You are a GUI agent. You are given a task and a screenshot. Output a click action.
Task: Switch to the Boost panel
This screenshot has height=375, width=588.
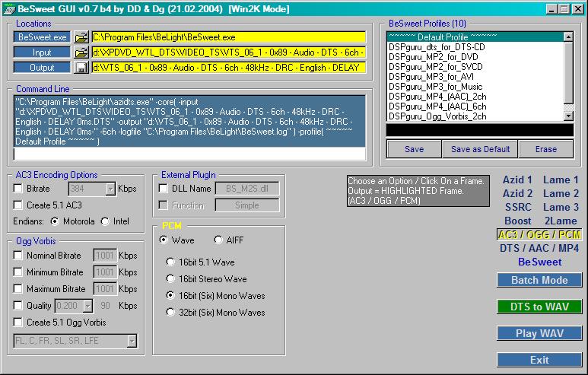[518, 221]
